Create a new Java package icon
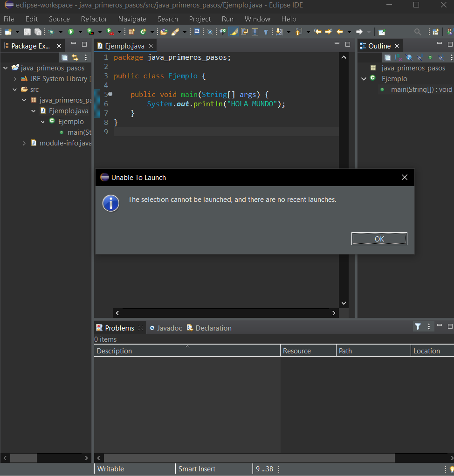 (132, 32)
